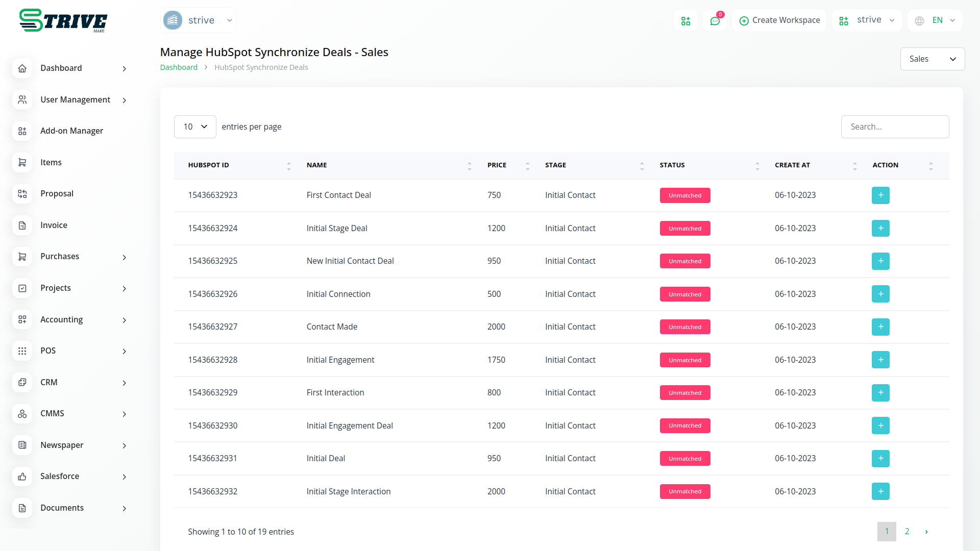Open the Sales pipeline dropdown
The width and height of the screenshot is (980, 551).
(932, 59)
